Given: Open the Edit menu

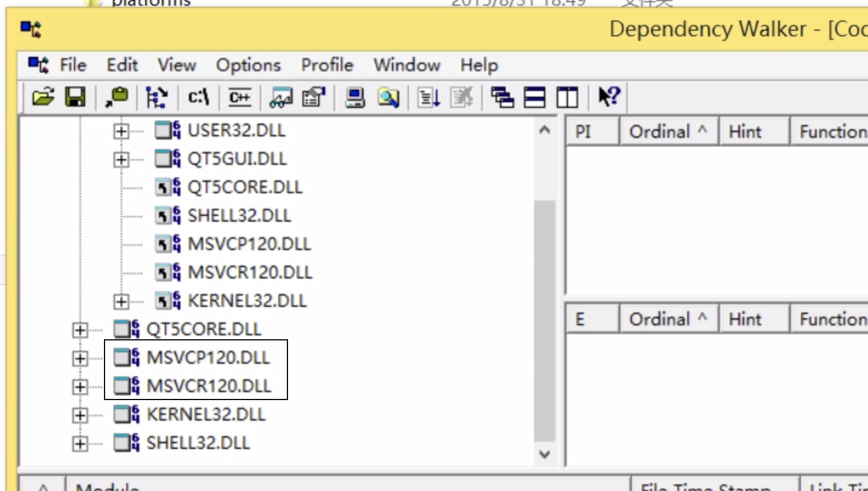Looking at the screenshot, I should 122,65.
